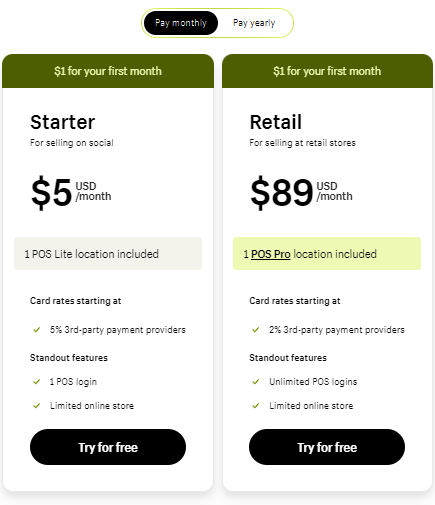Click the $89 USD/month price
Viewport: 435px width, 505px height.
click(301, 192)
